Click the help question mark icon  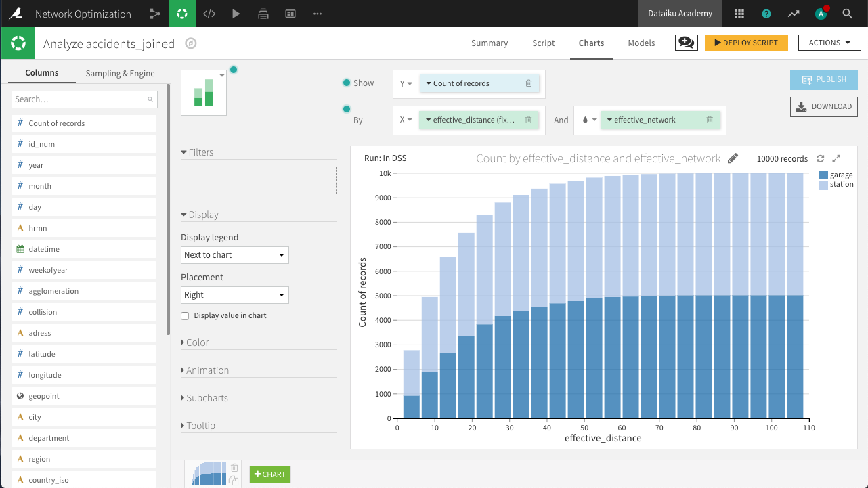coord(766,14)
